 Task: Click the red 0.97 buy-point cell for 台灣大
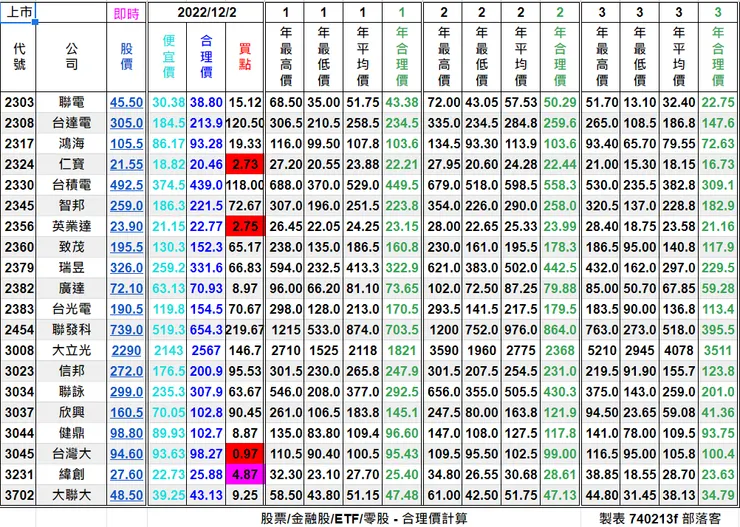(x=245, y=454)
